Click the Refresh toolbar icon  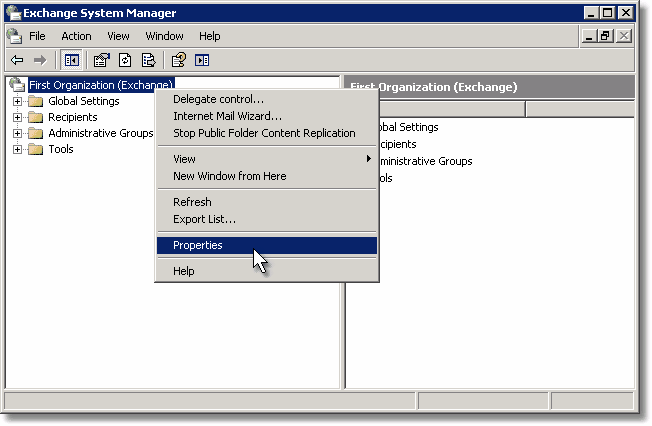pos(125,60)
